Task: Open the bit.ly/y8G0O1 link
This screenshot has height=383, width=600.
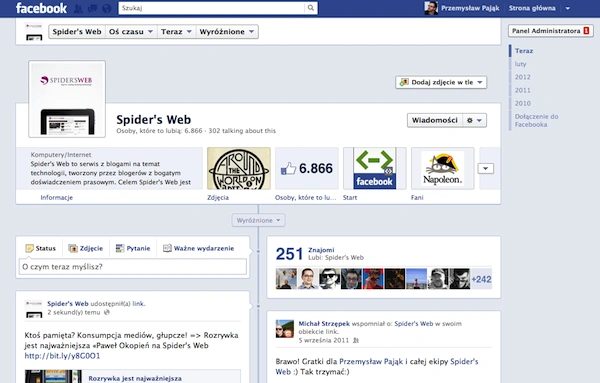Action: pos(62,356)
